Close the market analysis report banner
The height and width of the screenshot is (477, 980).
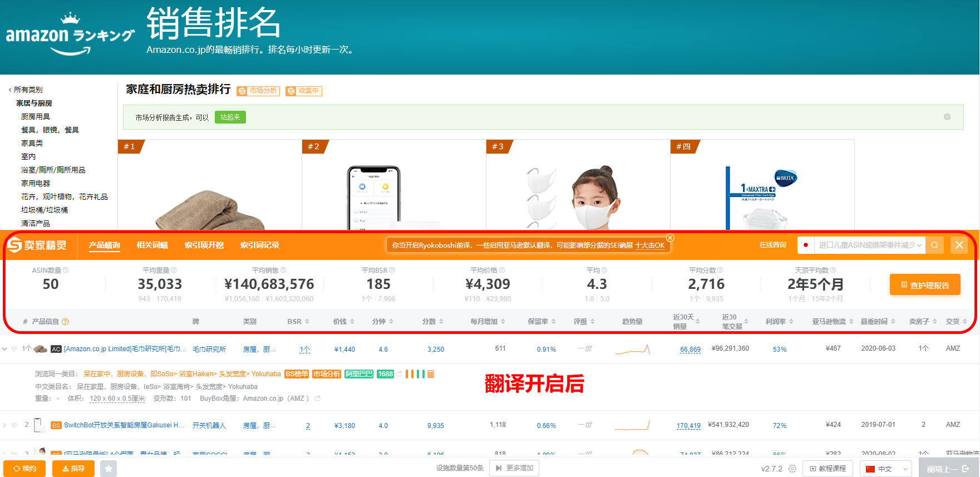947,117
